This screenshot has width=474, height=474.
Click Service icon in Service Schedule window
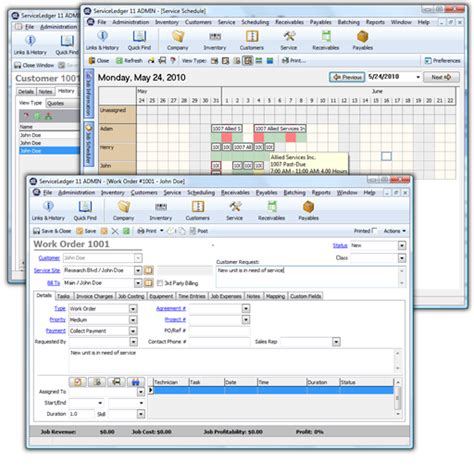pos(289,41)
